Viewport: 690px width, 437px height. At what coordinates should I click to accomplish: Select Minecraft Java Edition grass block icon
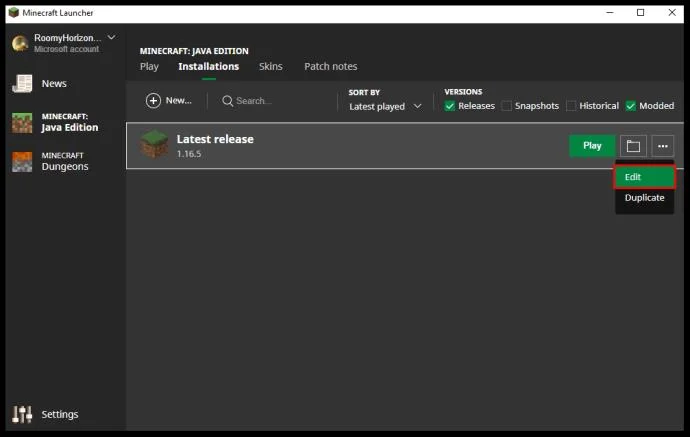(22, 123)
